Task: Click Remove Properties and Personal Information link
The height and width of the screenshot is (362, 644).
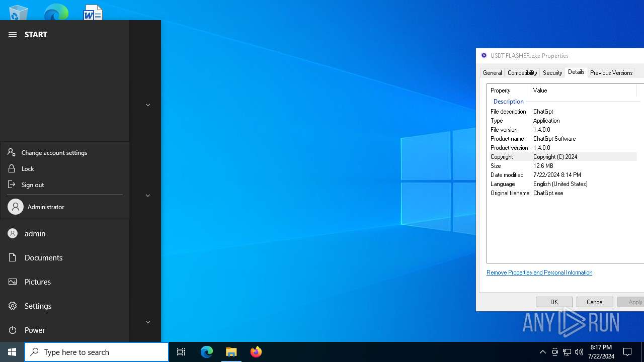Action: pos(539,273)
